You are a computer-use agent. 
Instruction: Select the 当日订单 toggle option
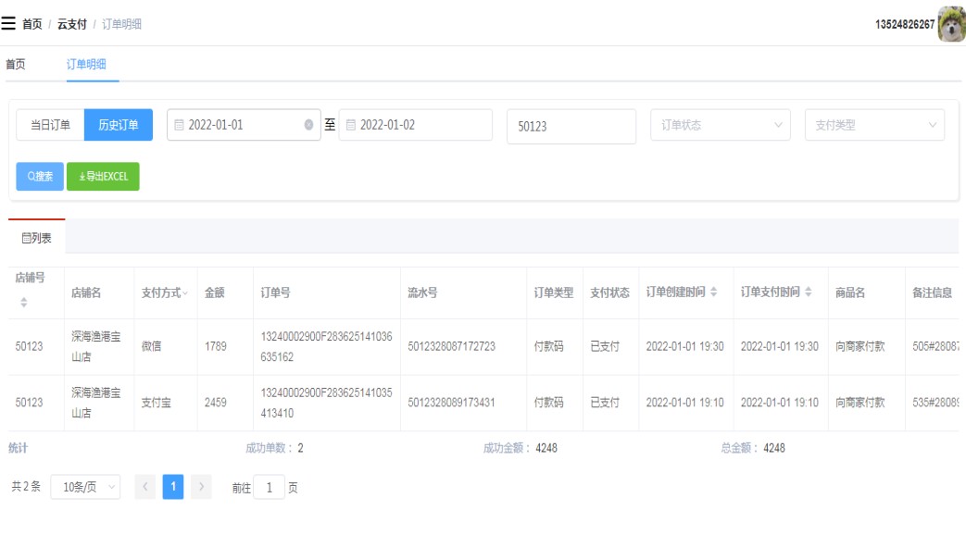coord(50,125)
